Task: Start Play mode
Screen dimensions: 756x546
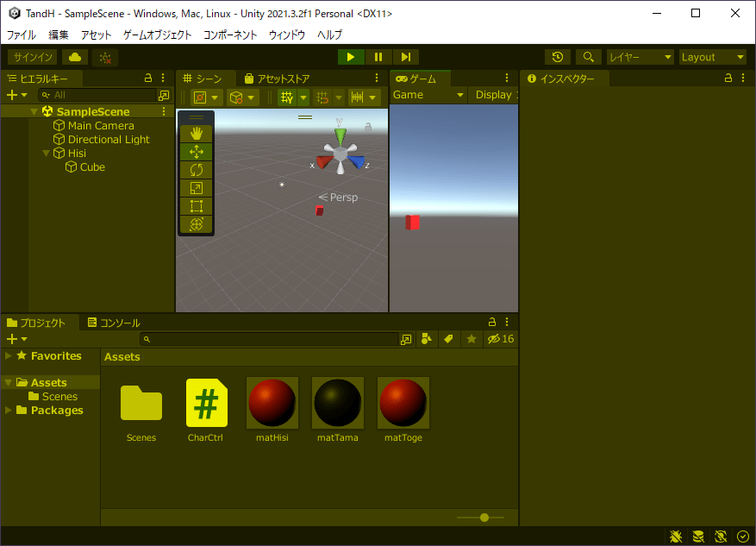Action: click(351, 57)
